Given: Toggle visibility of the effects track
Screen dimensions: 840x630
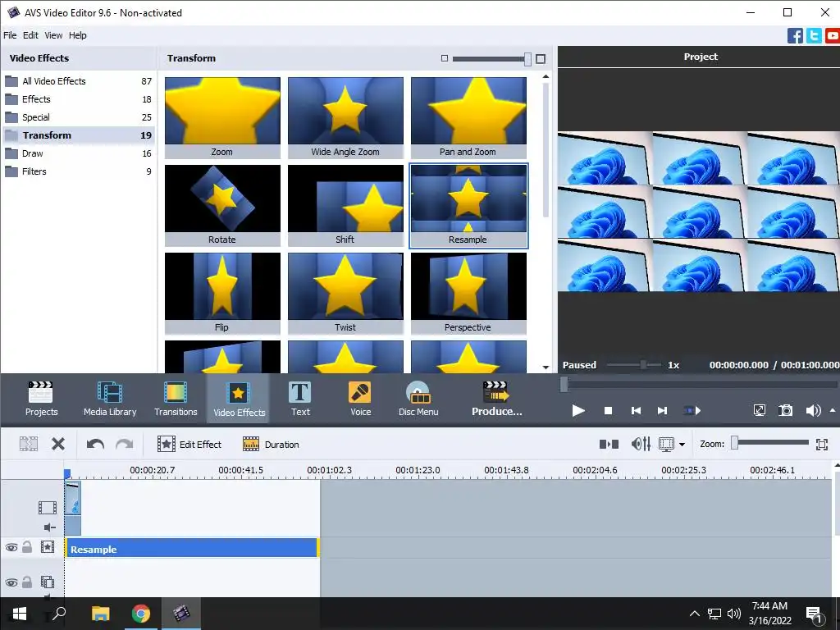Looking at the screenshot, I should tap(11, 547).
